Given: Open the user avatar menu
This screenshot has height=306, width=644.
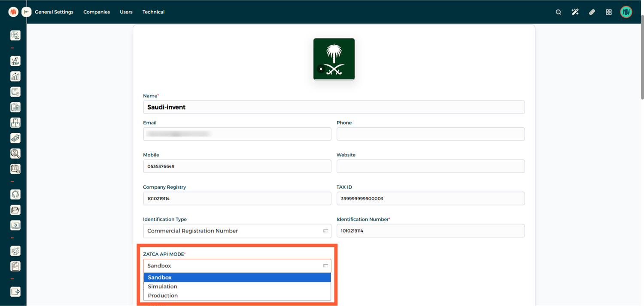Looking at the screenshot, I should [x=626, y=12].
